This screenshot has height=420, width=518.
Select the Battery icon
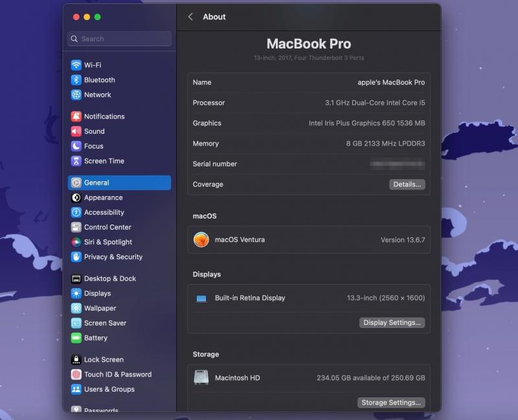click(x=76, y=338)
